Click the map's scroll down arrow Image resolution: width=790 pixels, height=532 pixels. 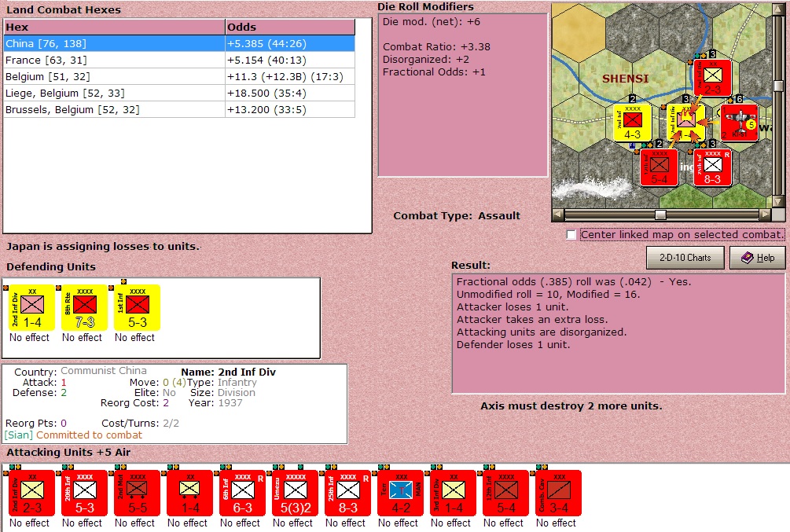tap(778, 201)
